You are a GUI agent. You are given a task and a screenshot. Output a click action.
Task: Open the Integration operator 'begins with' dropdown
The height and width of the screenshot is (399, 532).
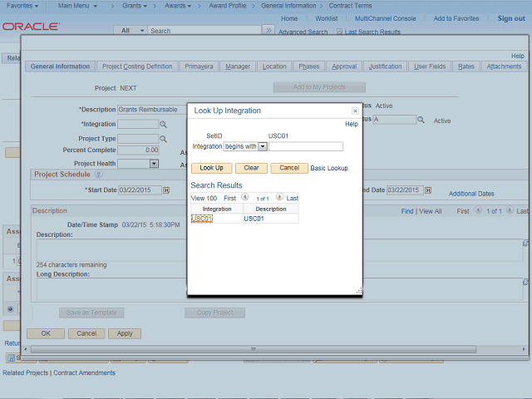coord(263,146)
